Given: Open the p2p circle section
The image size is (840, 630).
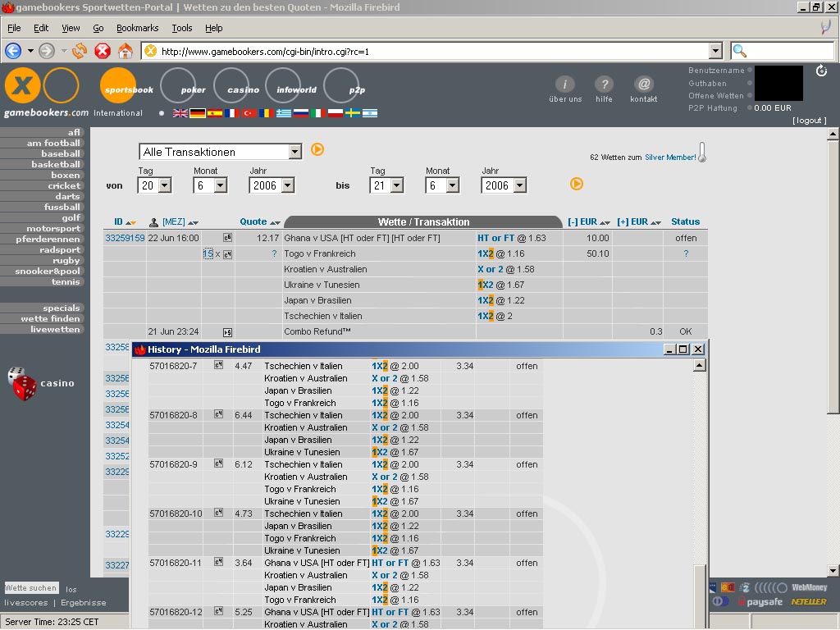Looking at the screenshot, I should [x=342, y=85].
